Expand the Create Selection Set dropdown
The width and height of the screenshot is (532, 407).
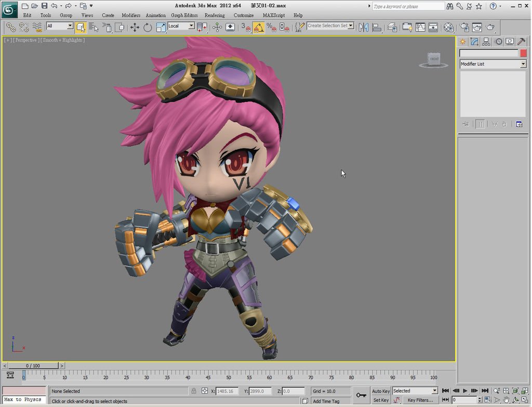click(351, 25)
